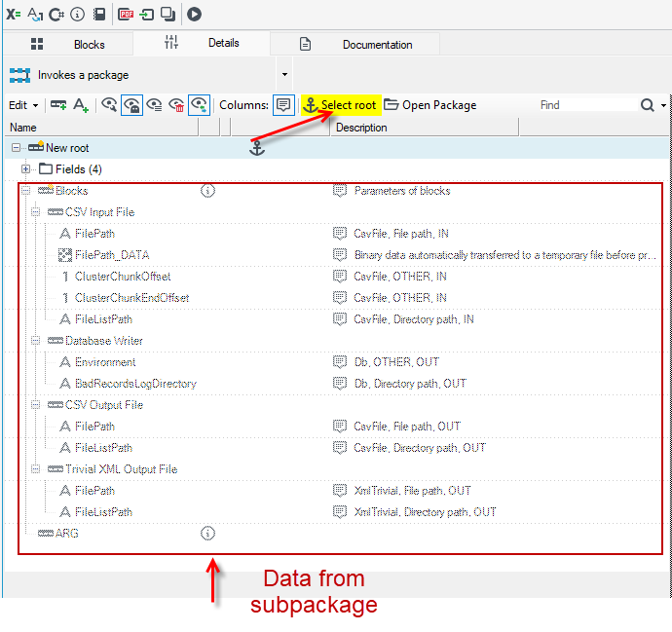
Task: Click comment icon beside 'Parameters of blocks'
Action: (340, 191)
